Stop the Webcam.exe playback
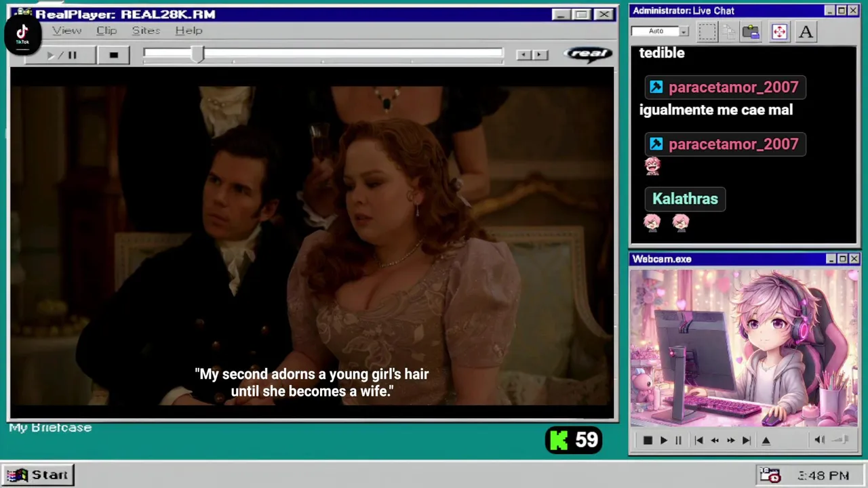The height and width of the screenshot is (488, 868). click(647, 441)
